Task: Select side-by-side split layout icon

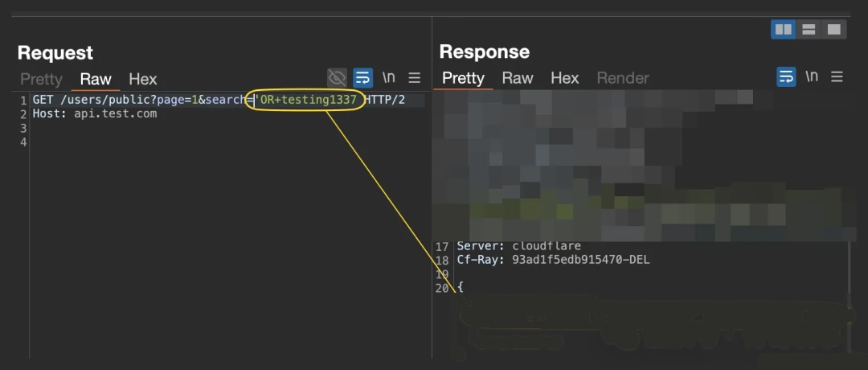Action: click(x=784, y=29)
